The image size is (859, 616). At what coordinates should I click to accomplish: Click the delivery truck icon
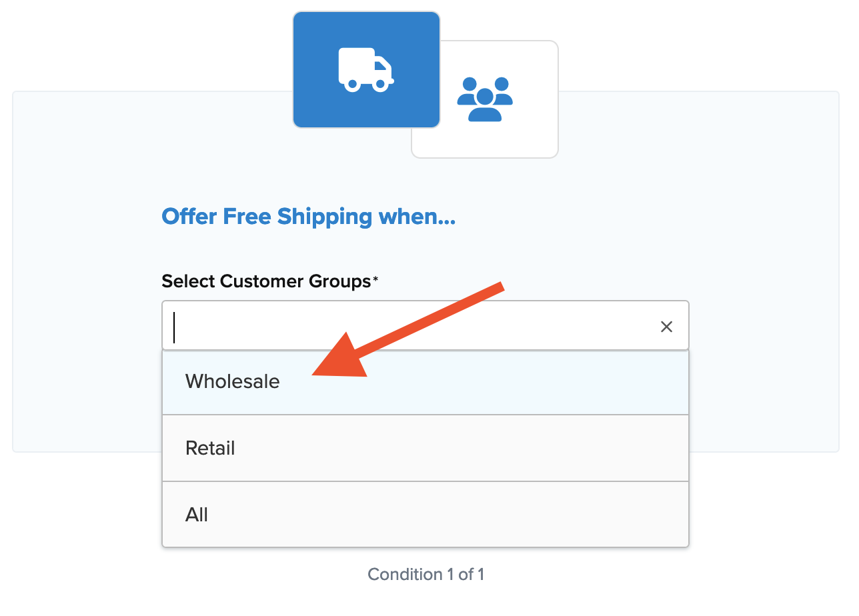[366, 69]
